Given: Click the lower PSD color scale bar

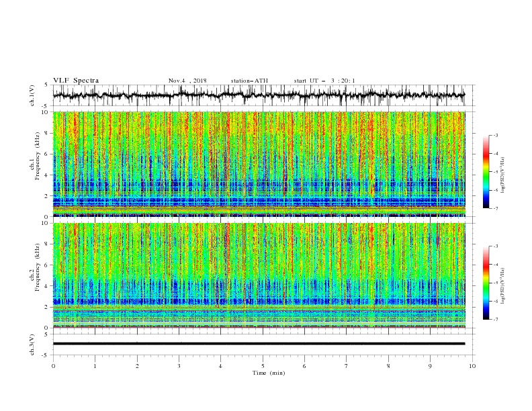Looking at the screenshot, I should (x=486, y=283).
